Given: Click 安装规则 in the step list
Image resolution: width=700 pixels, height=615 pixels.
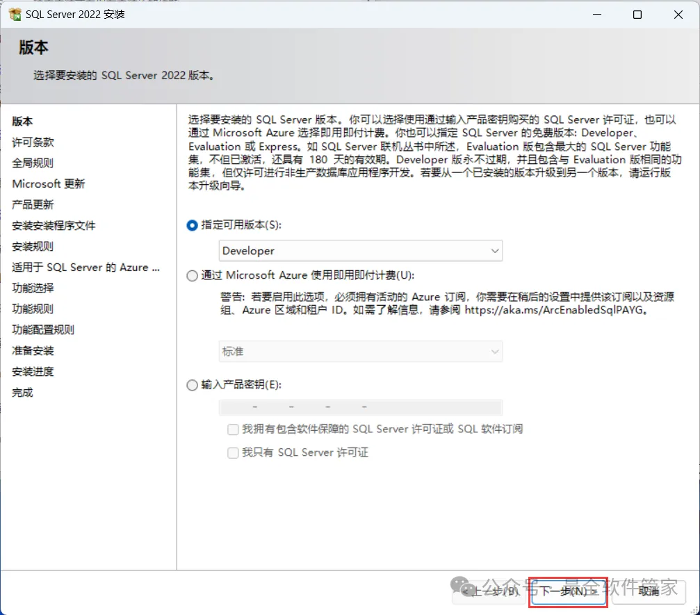Looking at the screenshot, I should point(33,247).
